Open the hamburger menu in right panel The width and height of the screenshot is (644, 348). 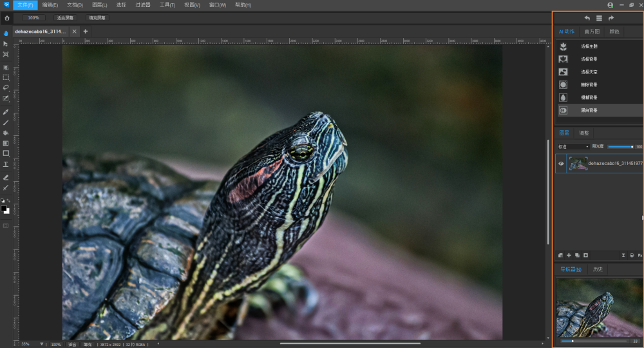click(599, 18)
